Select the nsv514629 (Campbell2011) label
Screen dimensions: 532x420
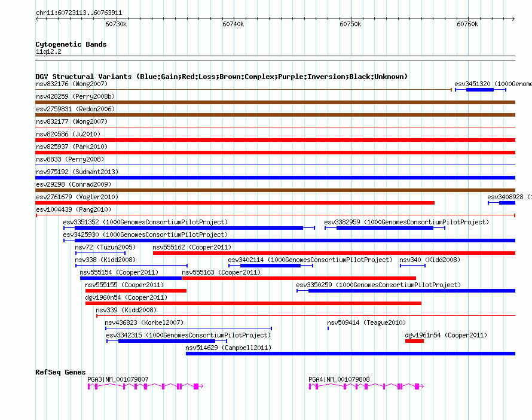tap(228, 348)
